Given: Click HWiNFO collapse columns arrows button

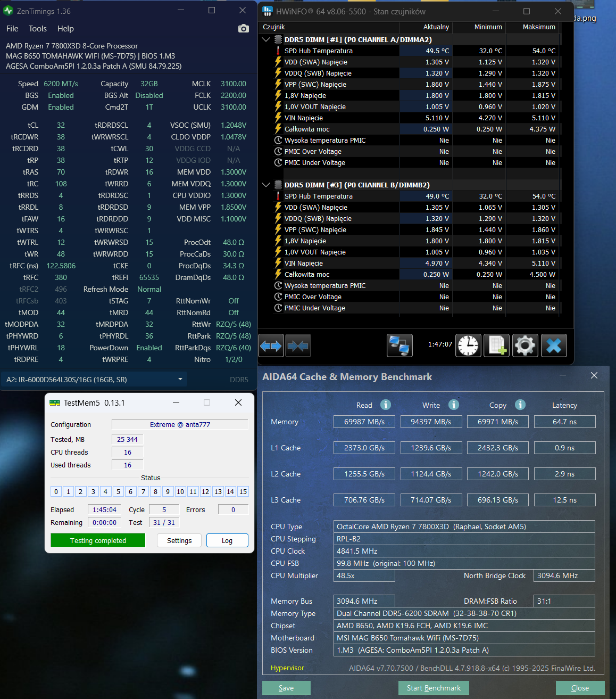Looking at the screenshot, I should pos(298,346).
